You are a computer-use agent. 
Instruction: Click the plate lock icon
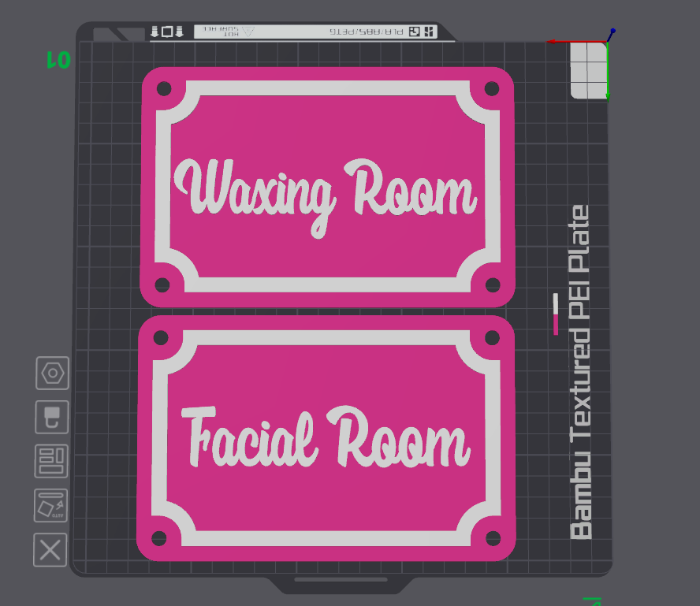click(52, 417)
